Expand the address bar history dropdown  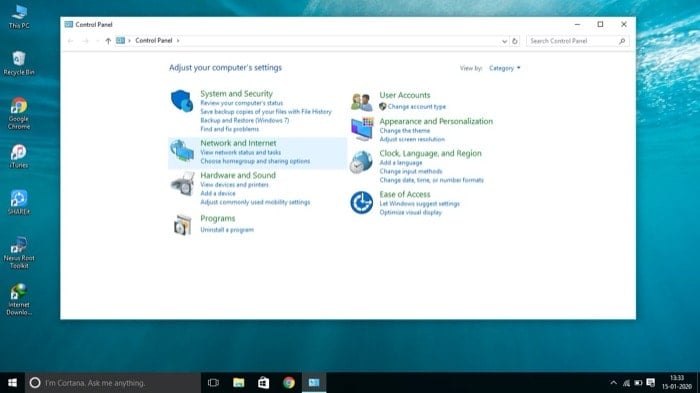[x=504, y=41]
